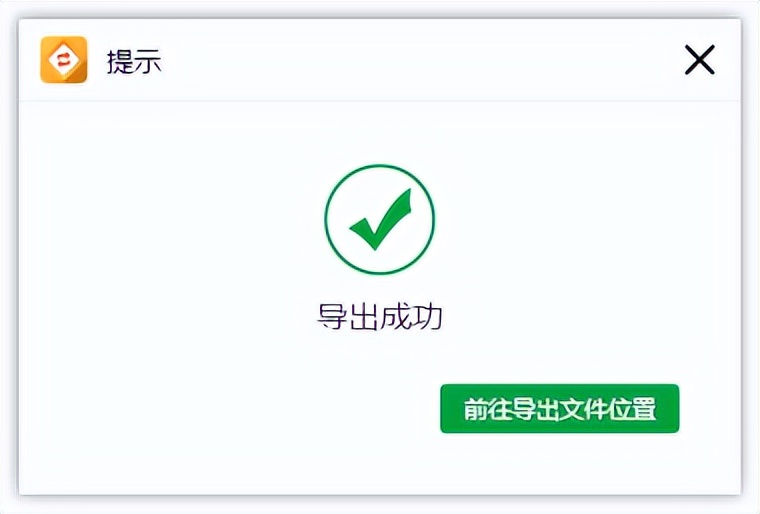760x514 pixels.
Task: Click the 导出成功 label under the checkmark
Action: [380, 317]
